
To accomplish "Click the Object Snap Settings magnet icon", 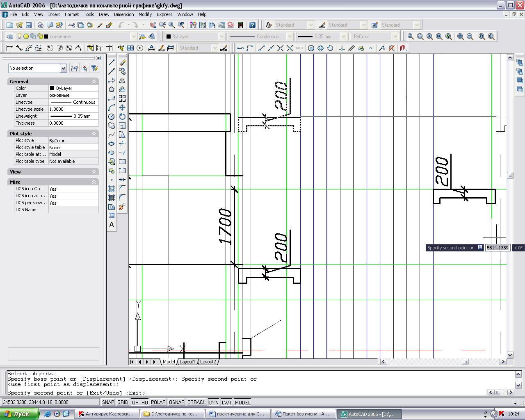I will (403, 48).
